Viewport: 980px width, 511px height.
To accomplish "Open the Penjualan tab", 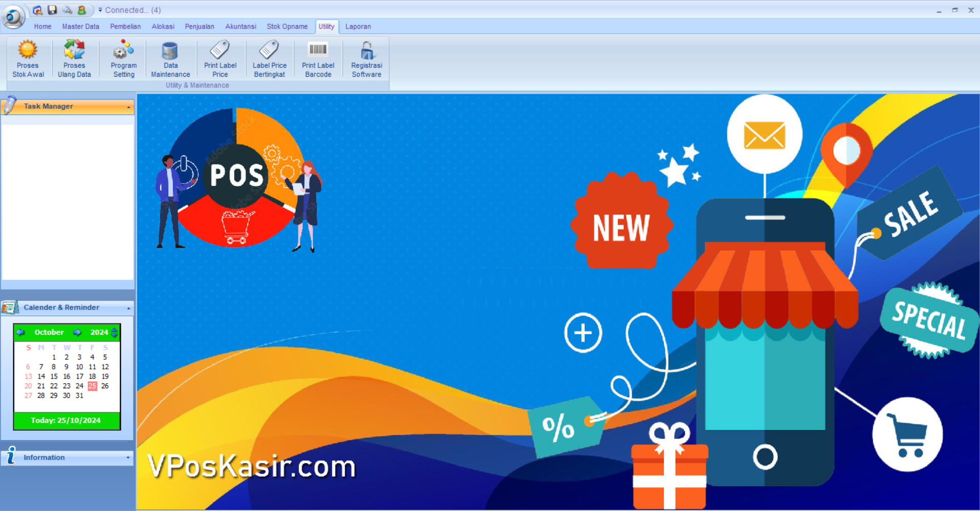I will [199, 27].
